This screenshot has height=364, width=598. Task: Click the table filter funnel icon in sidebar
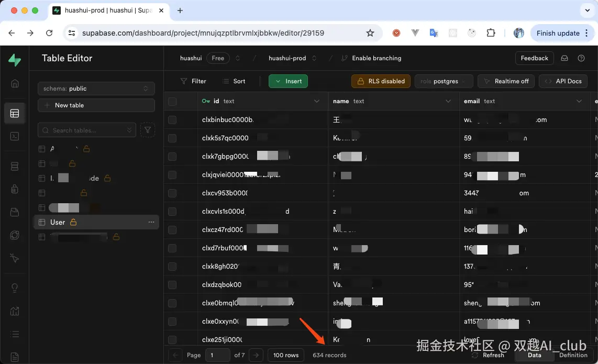click(148, 130)
